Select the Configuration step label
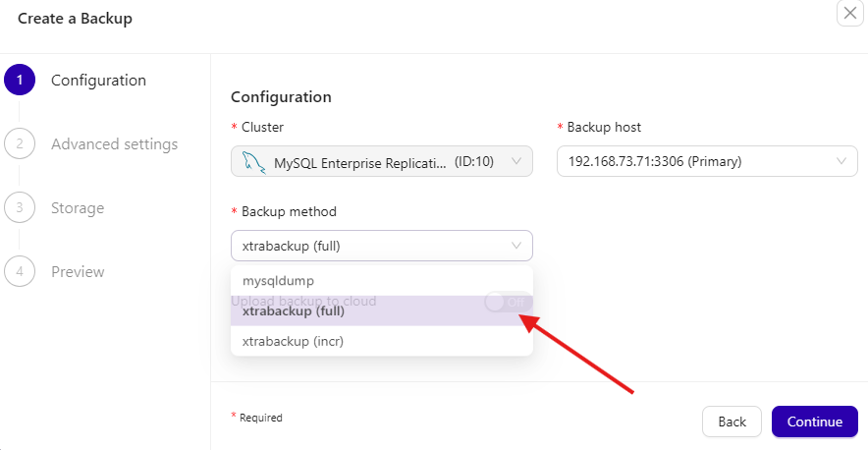Image resolution: width=868 pixels, height=450 pixels. click(x=98, y=81)
